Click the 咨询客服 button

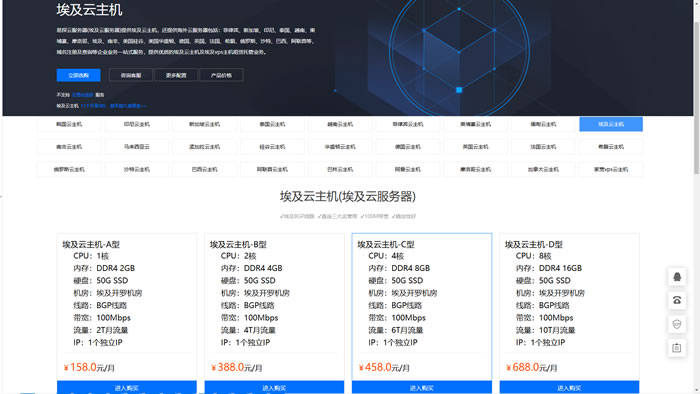[131, 75]
